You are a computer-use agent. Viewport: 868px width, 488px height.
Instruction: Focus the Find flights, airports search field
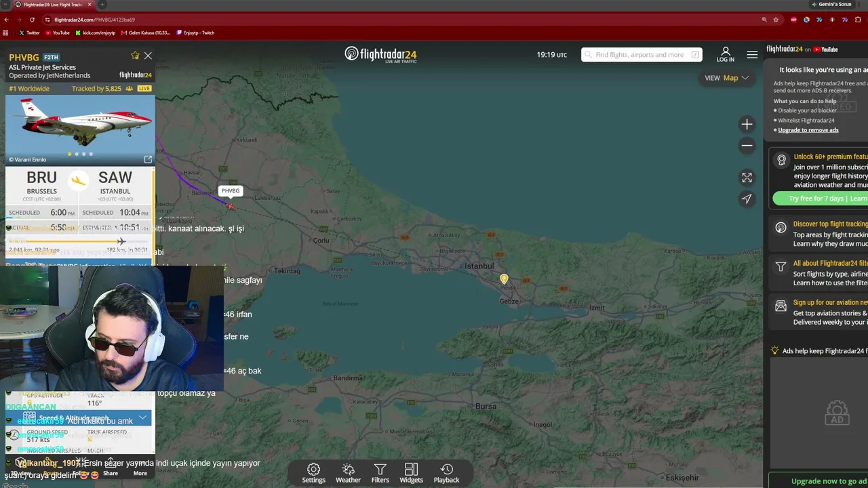642,55
